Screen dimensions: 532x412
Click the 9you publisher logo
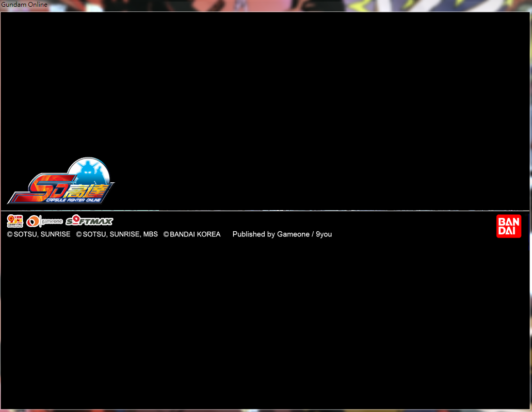[15, 221]
